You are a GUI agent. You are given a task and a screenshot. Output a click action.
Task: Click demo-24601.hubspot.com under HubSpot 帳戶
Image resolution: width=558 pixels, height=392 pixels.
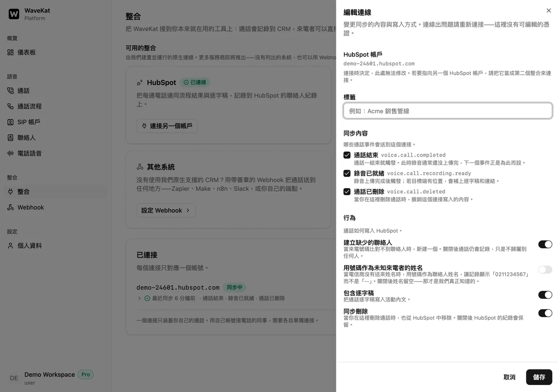379,64
